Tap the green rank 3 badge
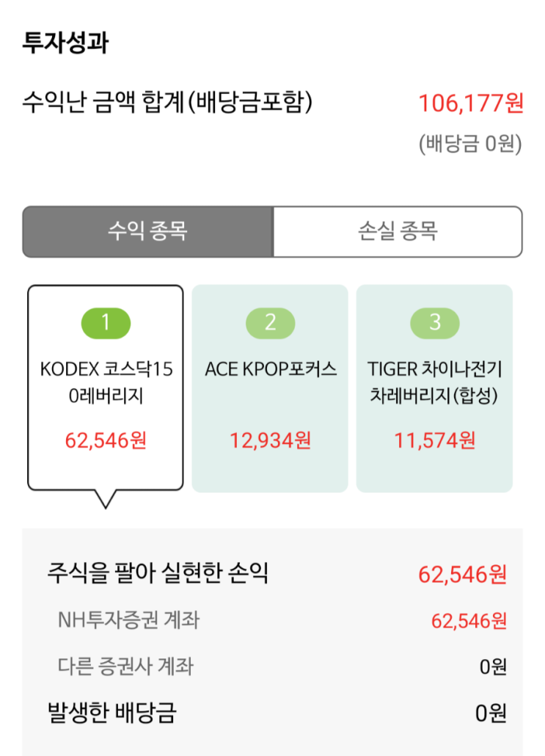This screenshot has height=756, width=545. tap(435, 323)
